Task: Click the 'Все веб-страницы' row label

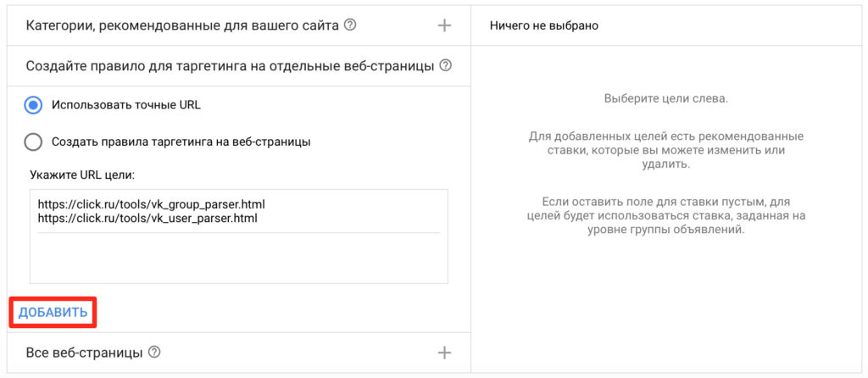Action: point(84,352)
